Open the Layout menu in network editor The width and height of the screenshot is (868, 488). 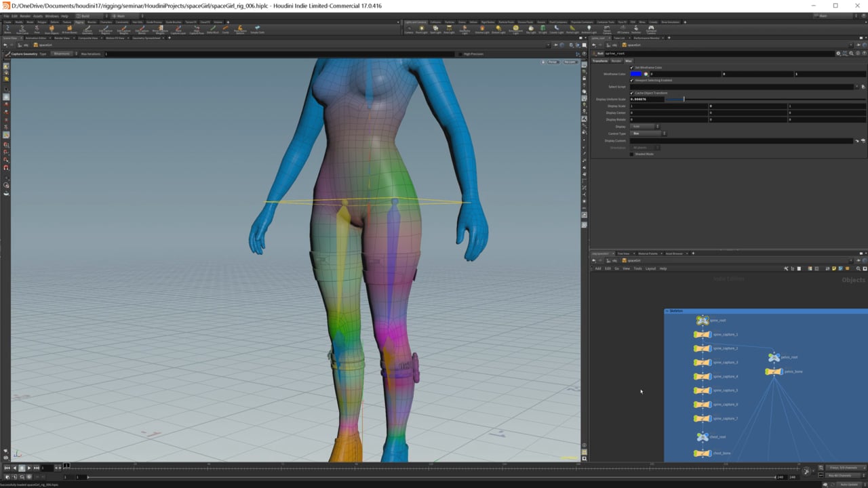click(x=651, y=268)
